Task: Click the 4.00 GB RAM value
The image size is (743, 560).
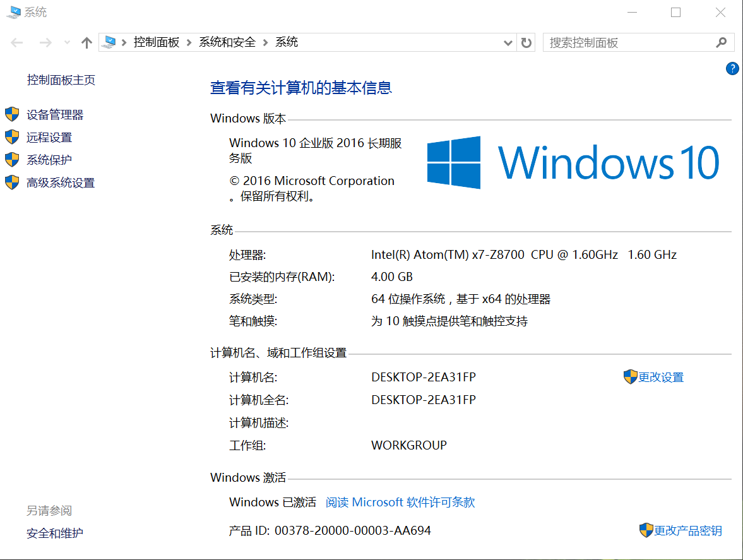Action: click(x=392, y=277)
